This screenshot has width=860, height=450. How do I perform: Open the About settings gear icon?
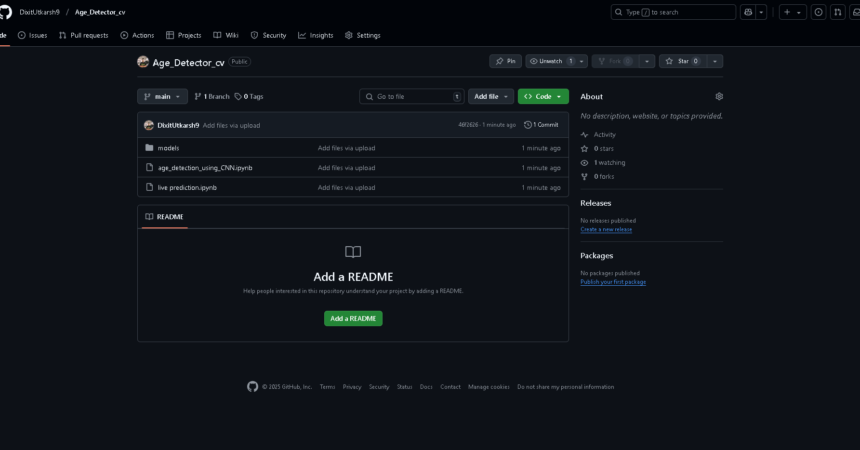point(719,97)
